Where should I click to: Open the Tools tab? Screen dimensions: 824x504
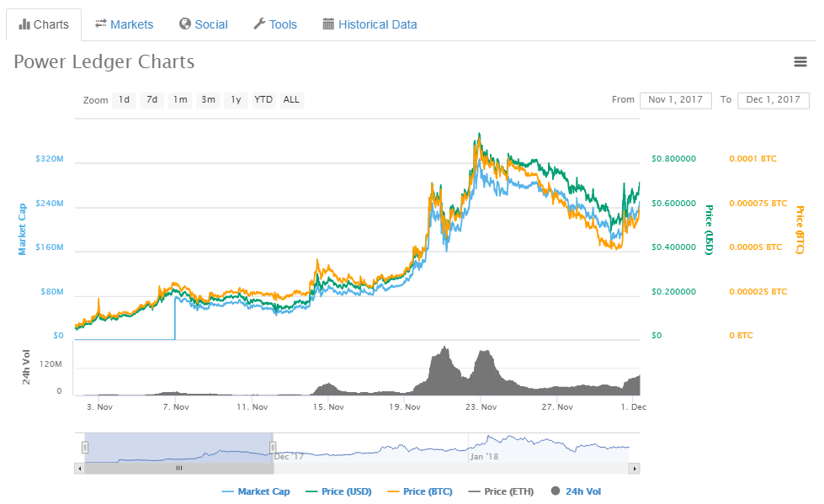click(x=275, y=24)
